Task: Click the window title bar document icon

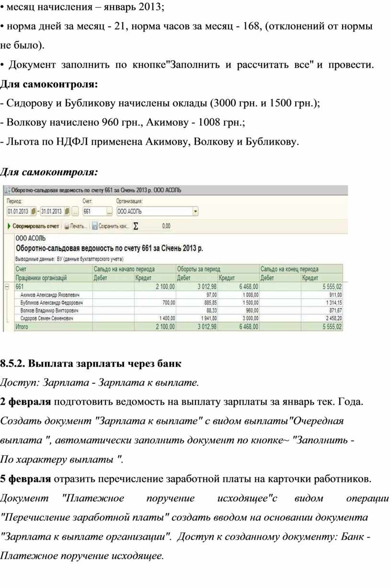Action: point(7,189)
